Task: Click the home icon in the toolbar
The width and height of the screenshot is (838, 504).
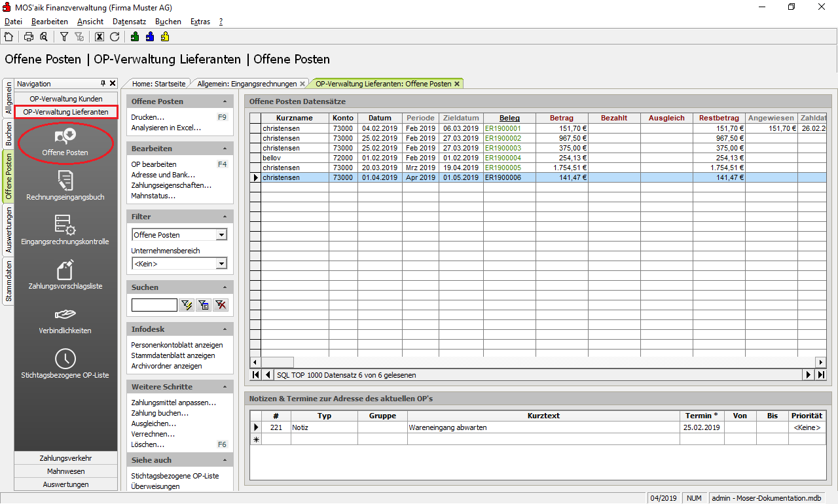Action: [9, 37]
